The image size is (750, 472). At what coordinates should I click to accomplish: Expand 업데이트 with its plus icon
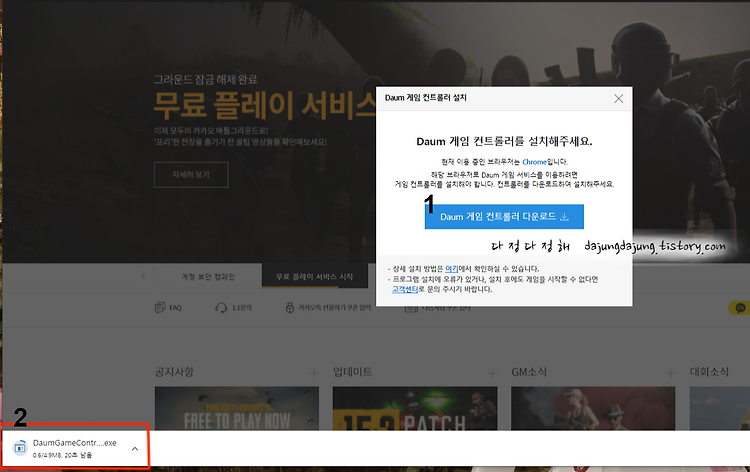pos(492,373)
